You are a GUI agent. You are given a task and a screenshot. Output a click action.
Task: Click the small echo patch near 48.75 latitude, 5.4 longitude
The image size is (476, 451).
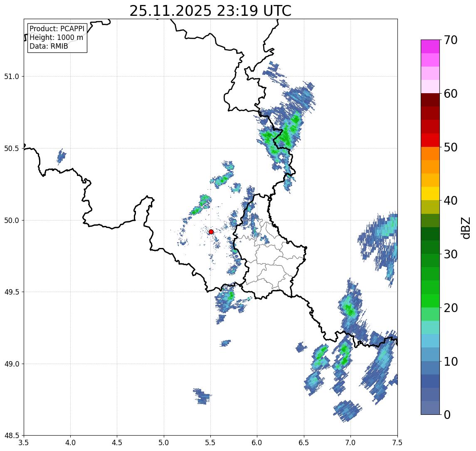tap(202, 396)
